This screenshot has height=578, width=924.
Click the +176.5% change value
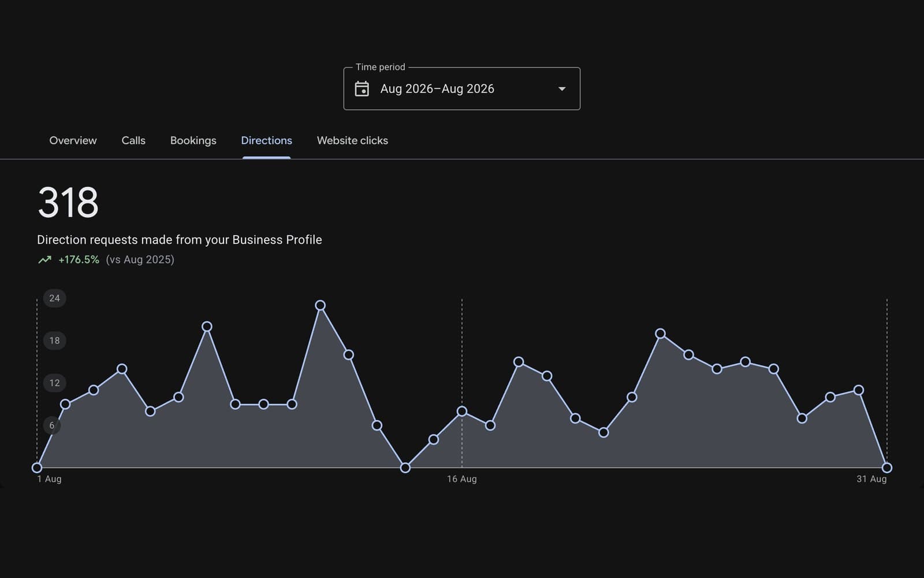(79, 260)
